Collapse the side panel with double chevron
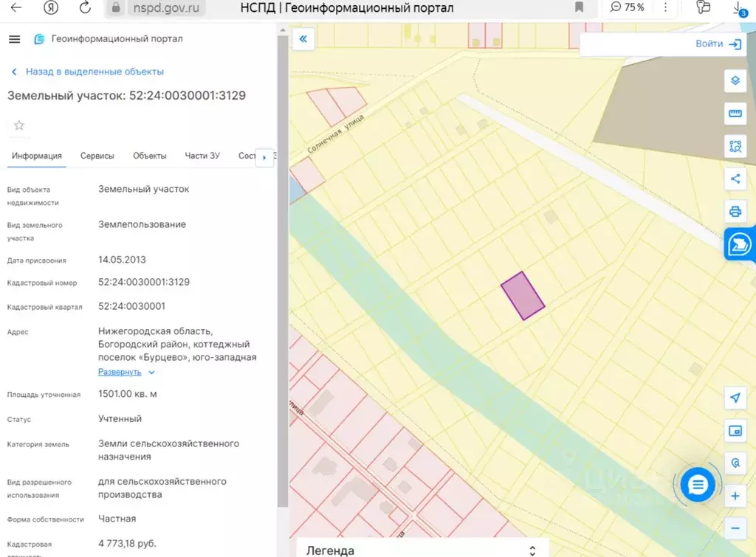 pos(303,39)
